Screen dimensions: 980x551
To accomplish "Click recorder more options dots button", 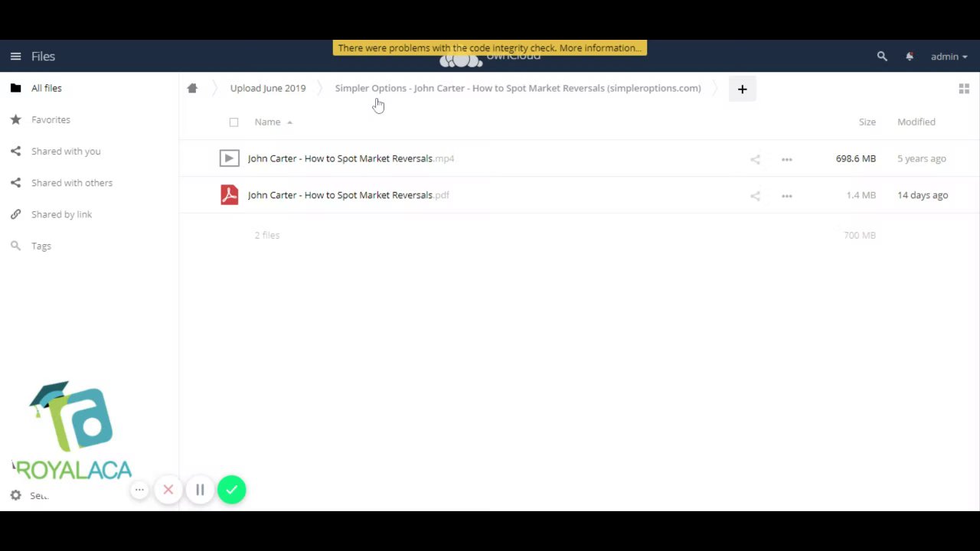I will [139, 490].
